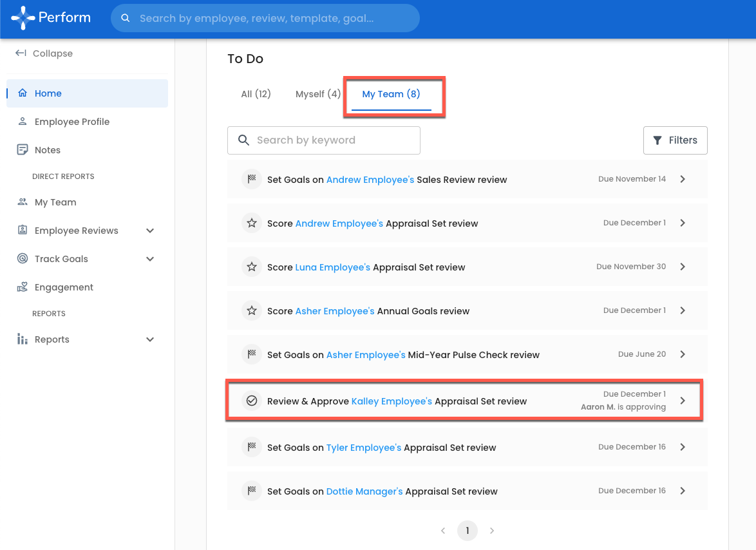
Task: Click the Notes icon in sidebar
Action: click(x=23, y=150)
